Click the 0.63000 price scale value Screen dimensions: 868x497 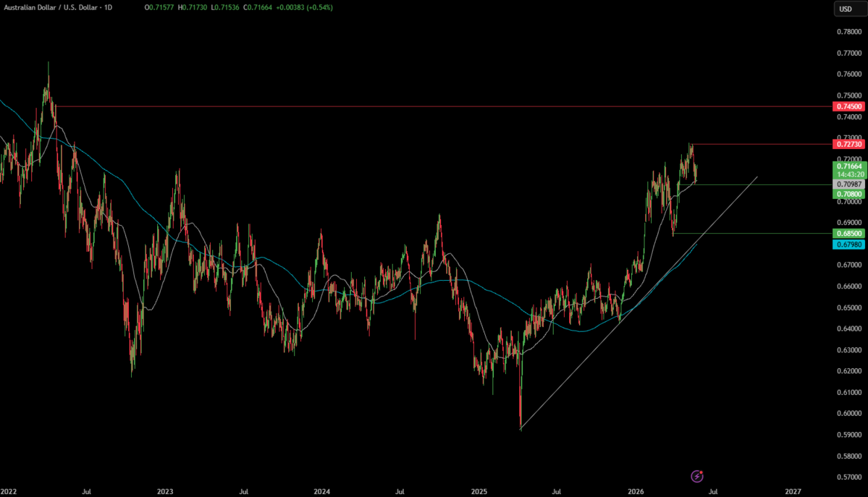pos(849,350)
